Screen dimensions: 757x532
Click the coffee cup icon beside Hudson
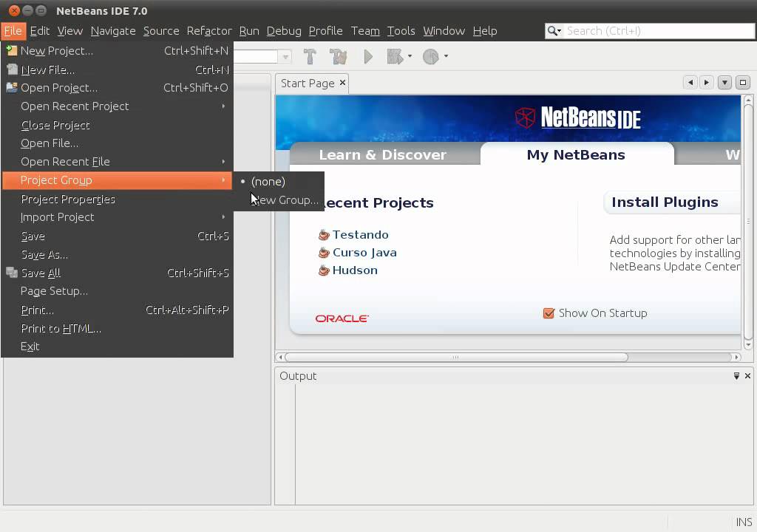click(x=324, y=270)
